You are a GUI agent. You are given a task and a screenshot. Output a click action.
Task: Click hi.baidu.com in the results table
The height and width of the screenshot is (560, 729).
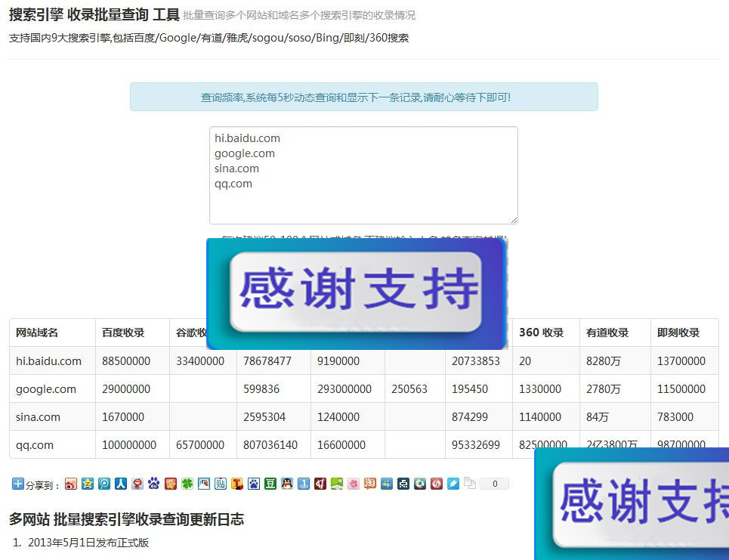49,361
